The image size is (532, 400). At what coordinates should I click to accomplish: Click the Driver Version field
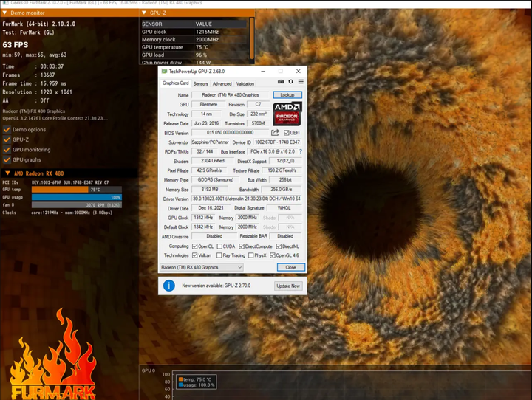point(247,199)
